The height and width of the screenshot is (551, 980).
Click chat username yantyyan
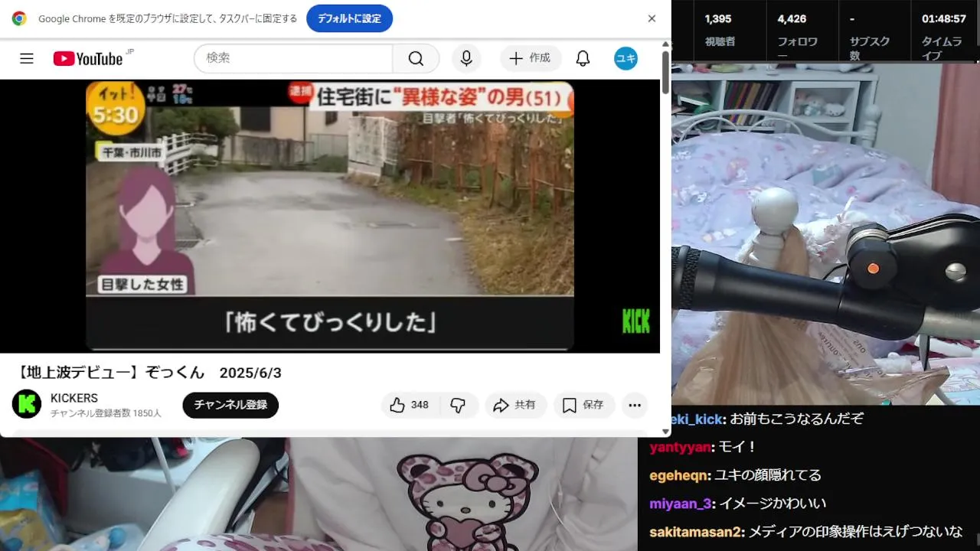(680, 447)
